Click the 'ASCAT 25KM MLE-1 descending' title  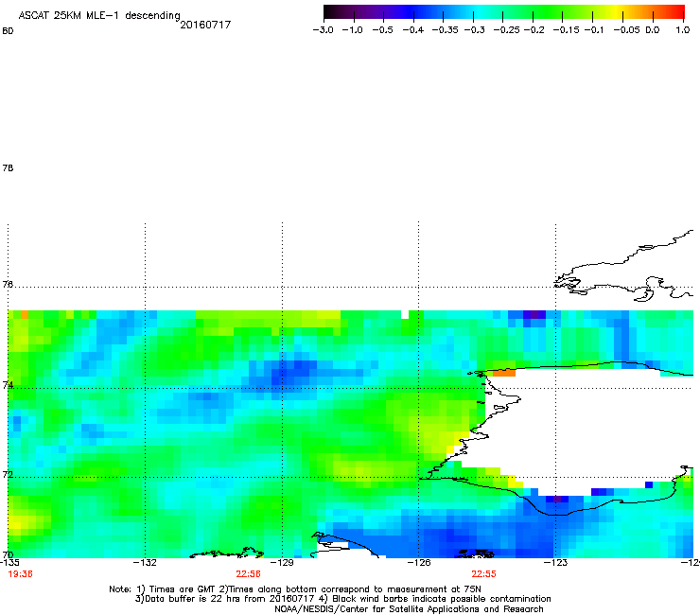coord(99,16)
